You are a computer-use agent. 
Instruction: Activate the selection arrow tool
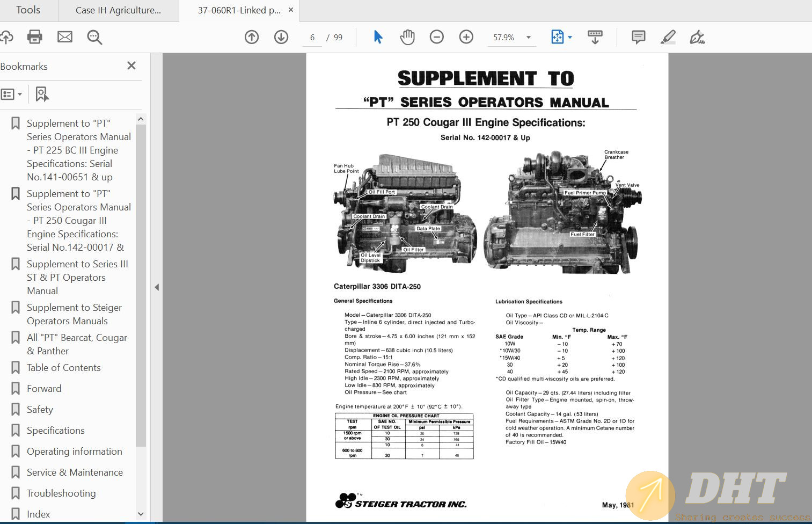click(x=378, y=37)
